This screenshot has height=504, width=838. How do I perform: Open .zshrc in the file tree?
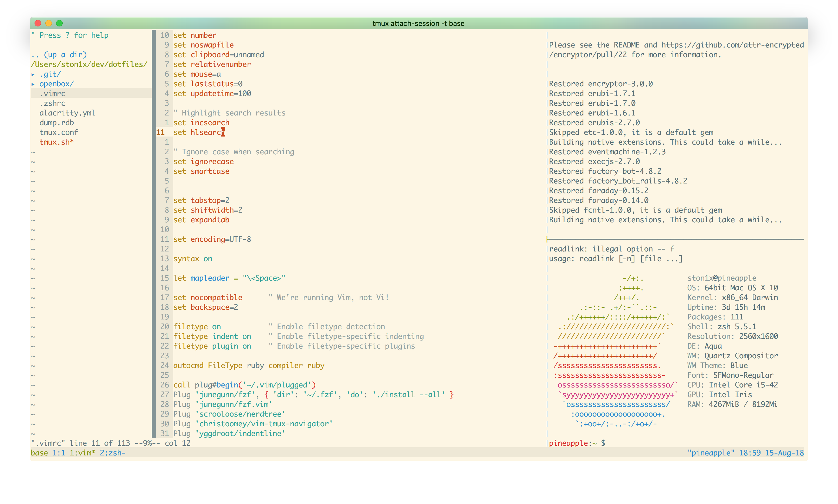pyautogui.click(x=52, y=103)
